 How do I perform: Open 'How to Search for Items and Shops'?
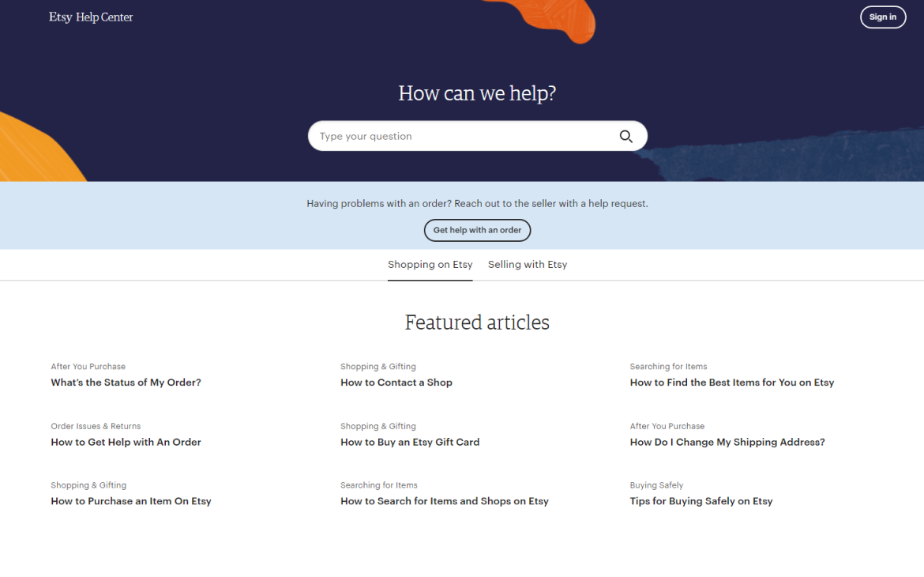tap(444, 501)
